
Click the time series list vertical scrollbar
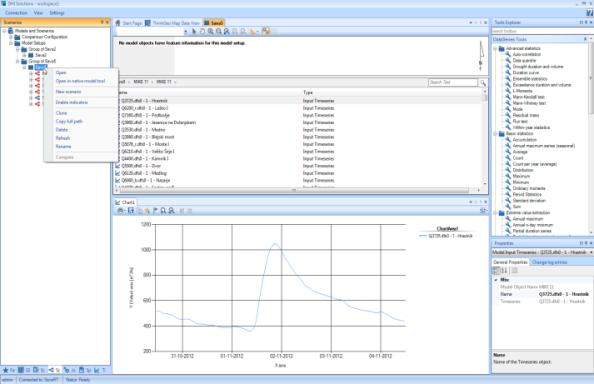tap(485, 138)
